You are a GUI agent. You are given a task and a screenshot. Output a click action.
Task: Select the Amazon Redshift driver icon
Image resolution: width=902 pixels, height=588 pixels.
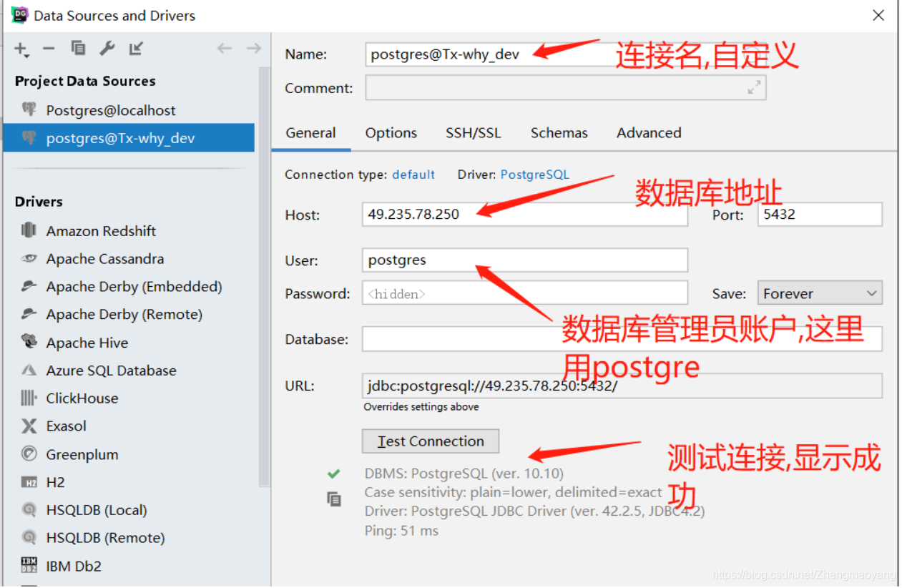(x=27, y=230)
